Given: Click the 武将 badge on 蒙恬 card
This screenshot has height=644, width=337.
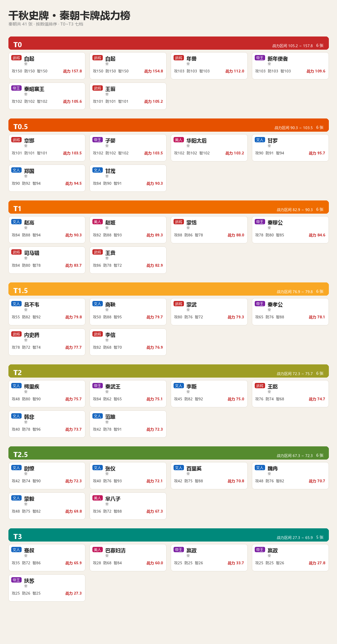Looking at the screenshot, I should [179, 222].
